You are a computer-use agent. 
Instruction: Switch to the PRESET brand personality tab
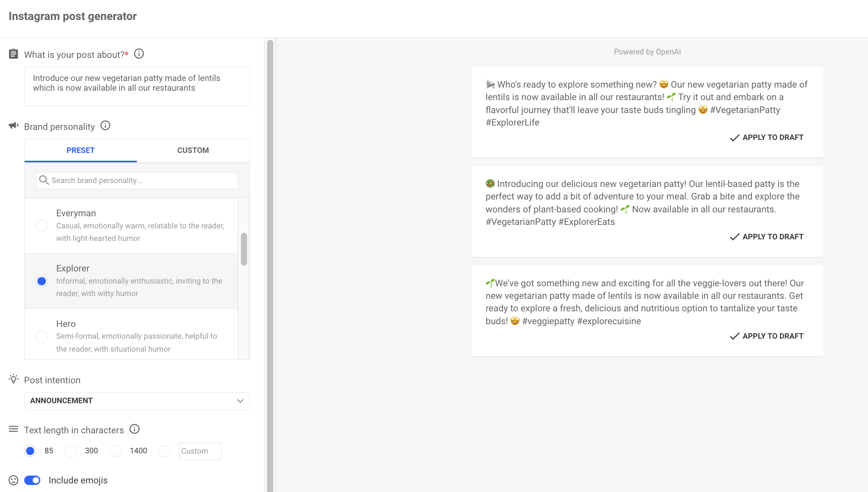click(81, 150)
